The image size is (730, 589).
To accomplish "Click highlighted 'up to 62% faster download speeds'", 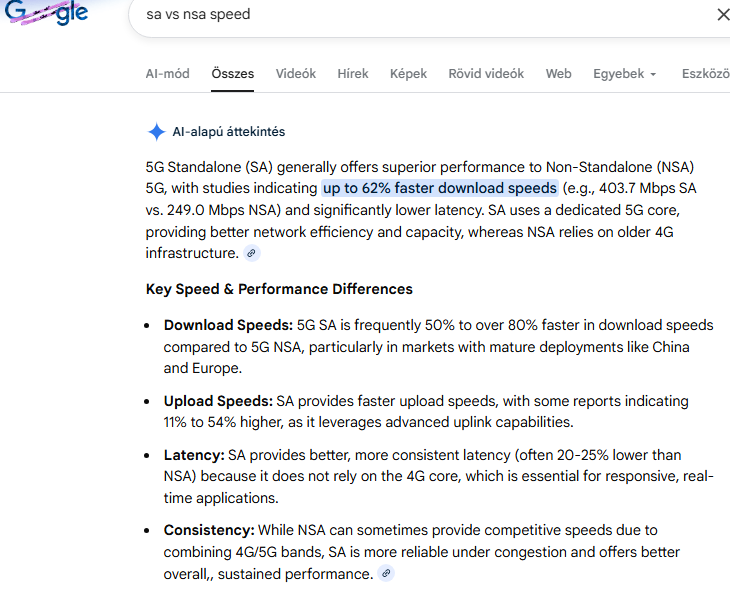I will 439,188.
